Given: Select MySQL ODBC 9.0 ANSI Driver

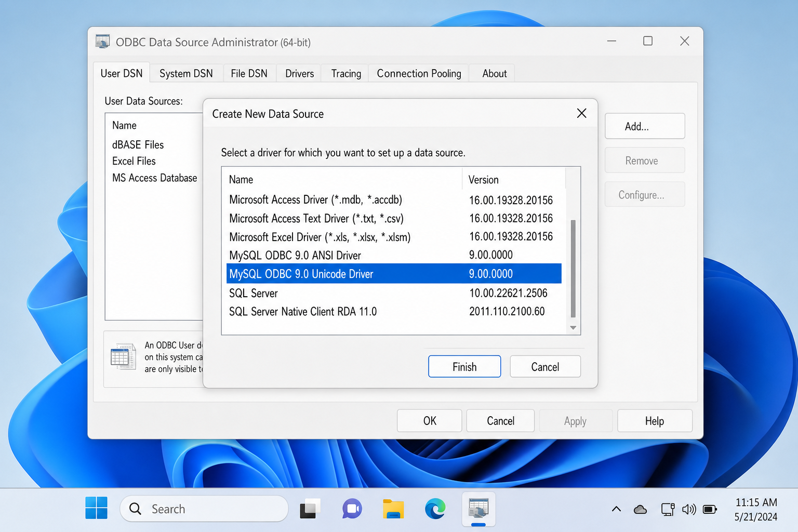Looking at the screenshot, I should coord(394,255).
